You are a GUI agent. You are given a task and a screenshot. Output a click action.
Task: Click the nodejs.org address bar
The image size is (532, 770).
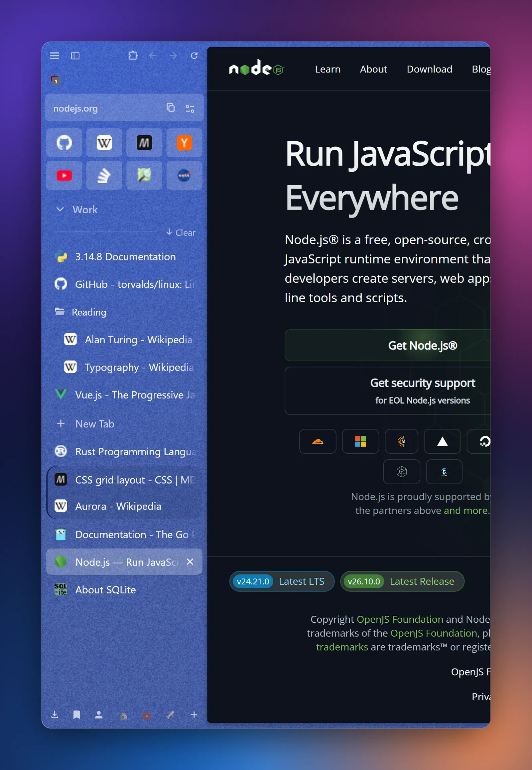pos(124,108)
